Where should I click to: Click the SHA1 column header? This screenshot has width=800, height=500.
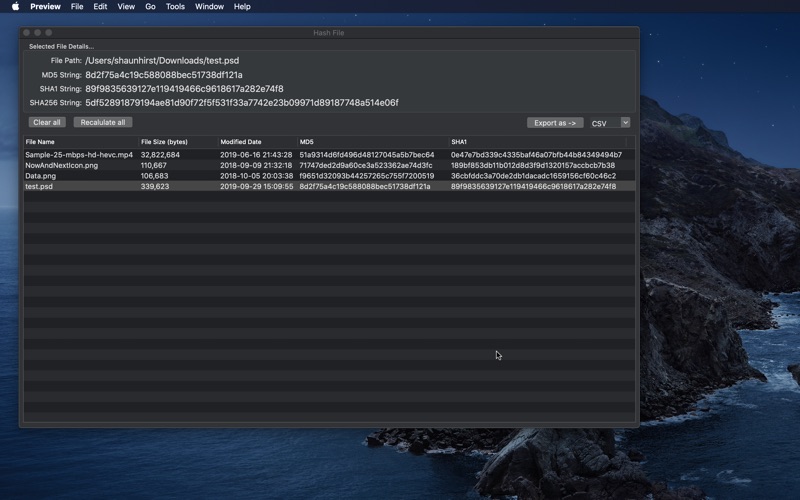538,142
